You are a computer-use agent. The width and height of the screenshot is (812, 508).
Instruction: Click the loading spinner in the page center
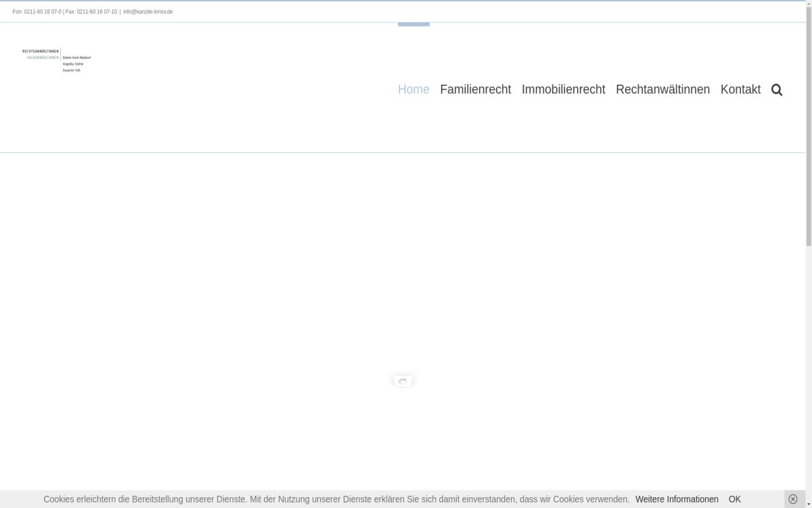pos(403,381)
